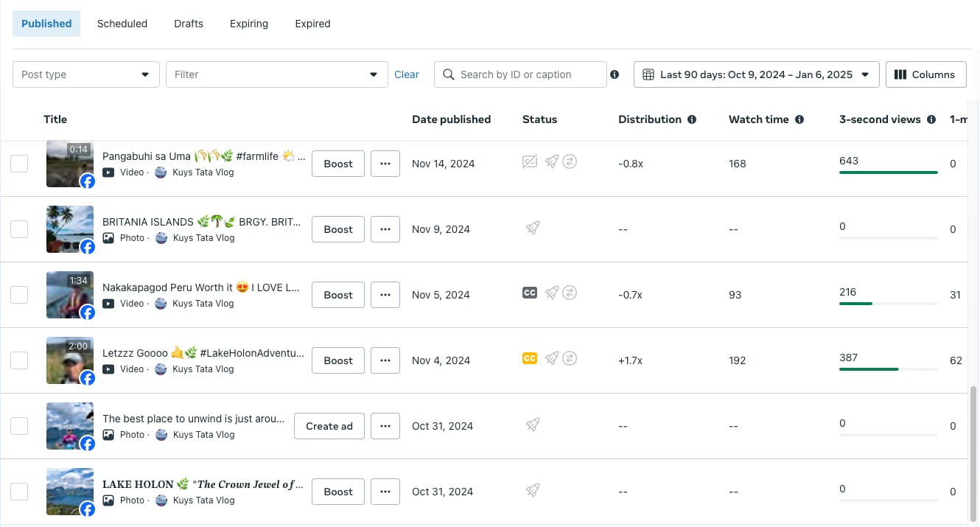
Task: Open the Post type dropdown
Action: [86, 74]
